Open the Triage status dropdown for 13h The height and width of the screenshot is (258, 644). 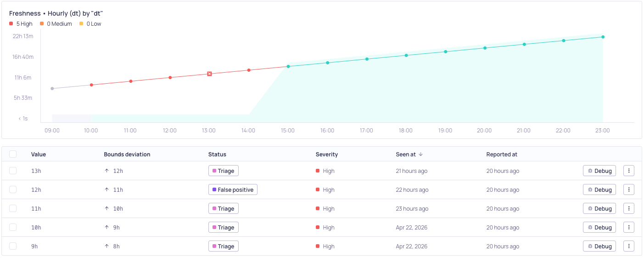(224, 171)
